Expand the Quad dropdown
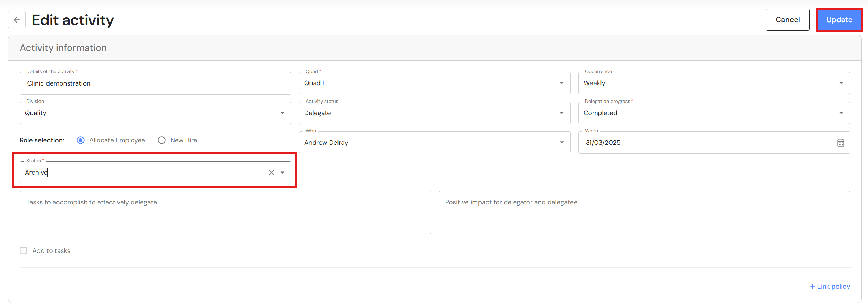The width and height of the screenshot is (868, 308). point(562,83)
